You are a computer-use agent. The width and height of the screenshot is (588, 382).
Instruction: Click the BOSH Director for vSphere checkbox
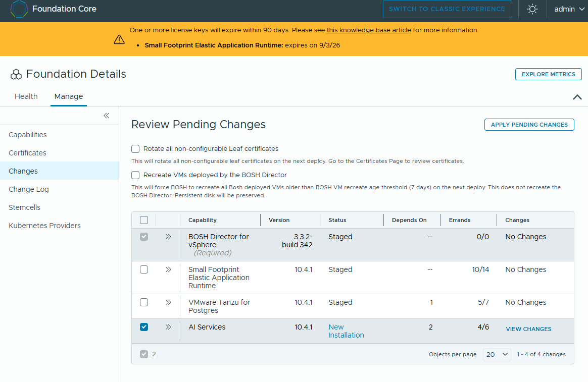pos(144,237)
